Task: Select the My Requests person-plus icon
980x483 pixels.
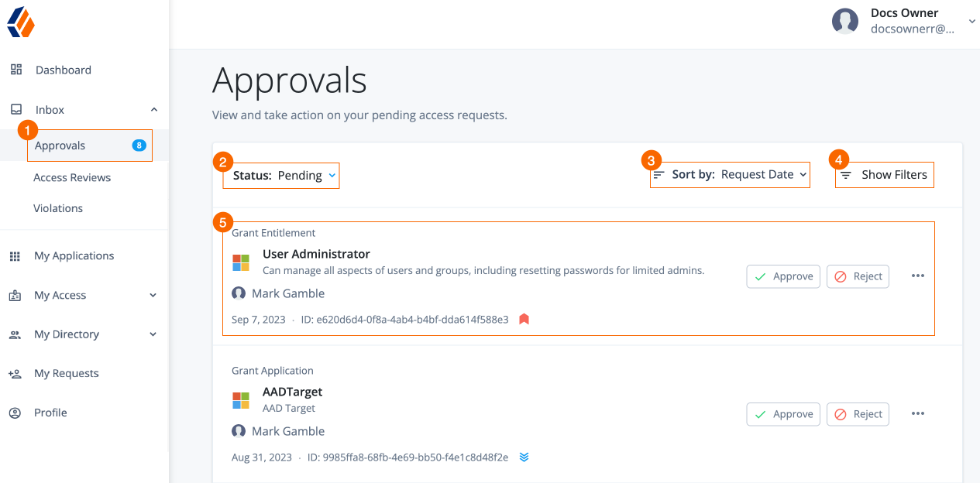Action: click(x=15, y=373)
